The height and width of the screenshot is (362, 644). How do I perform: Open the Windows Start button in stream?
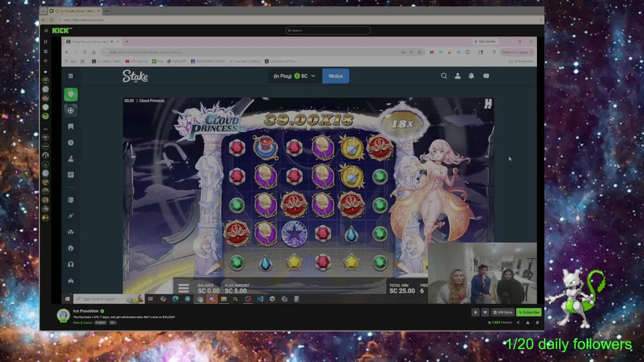coord(67,299)
